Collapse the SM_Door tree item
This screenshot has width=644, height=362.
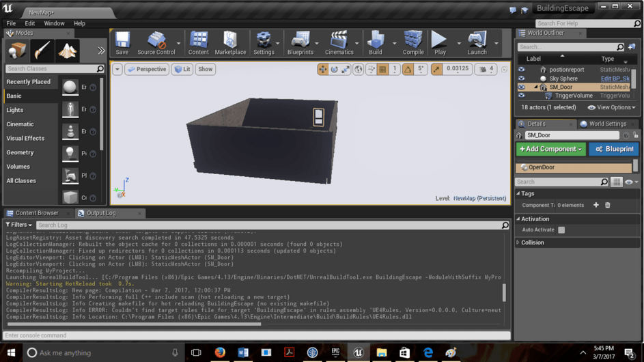pyautogui.click(x=535, y=87)
